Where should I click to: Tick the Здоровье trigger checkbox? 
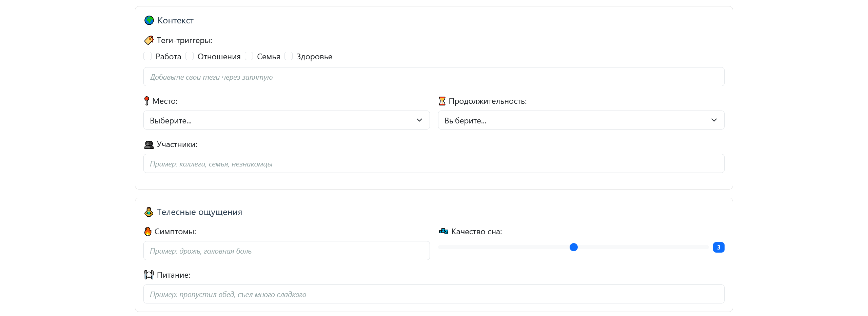[x=289, y=56]
